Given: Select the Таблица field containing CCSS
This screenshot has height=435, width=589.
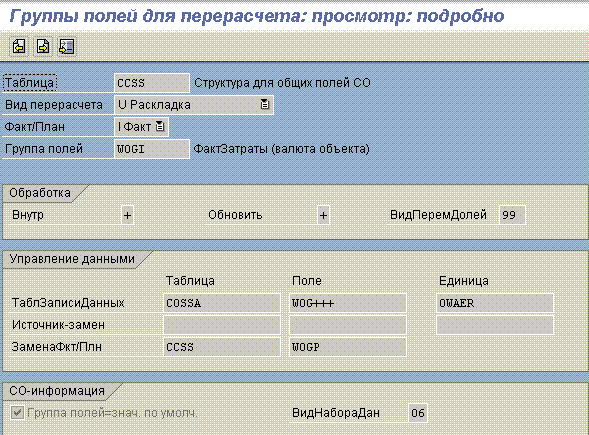Looking at the screenshot, I should 152,83.
